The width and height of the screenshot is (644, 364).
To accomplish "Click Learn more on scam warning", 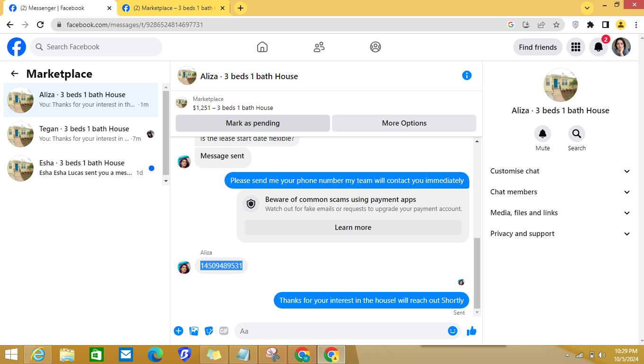I will point(353,227).
